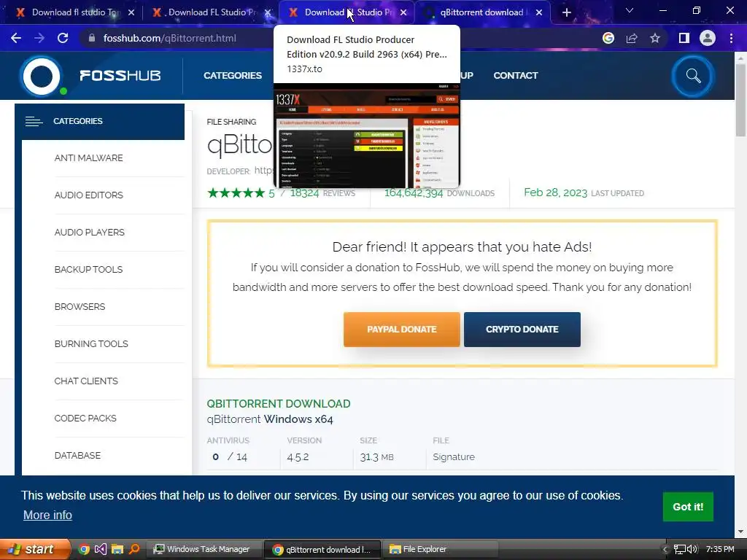The height and width of the screenshot is (560, 747).
Task: Open BURNING TOOLS category
Action: (x=91, y=344)
